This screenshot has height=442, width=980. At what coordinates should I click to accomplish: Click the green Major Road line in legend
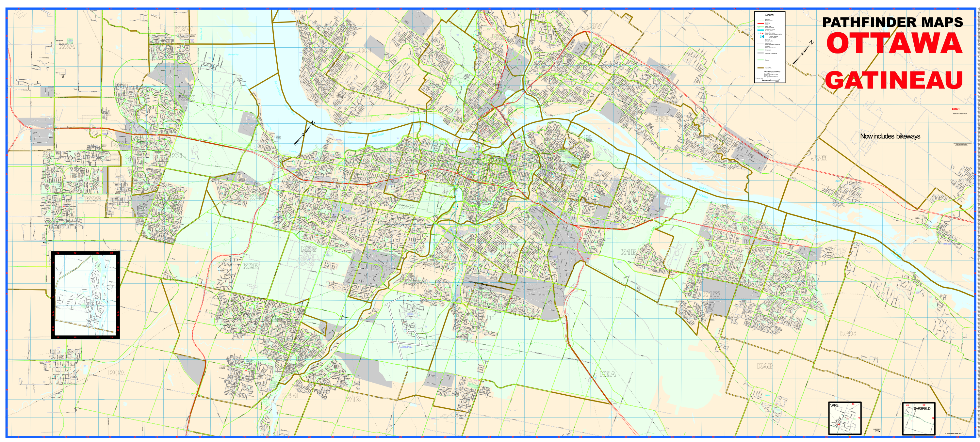(x=761, y=27)
